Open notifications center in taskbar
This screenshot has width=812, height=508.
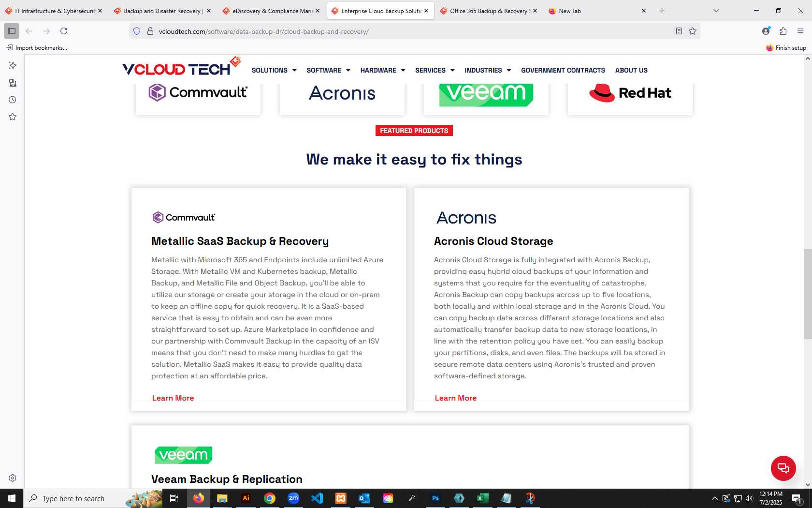click(x=797, y=498)
